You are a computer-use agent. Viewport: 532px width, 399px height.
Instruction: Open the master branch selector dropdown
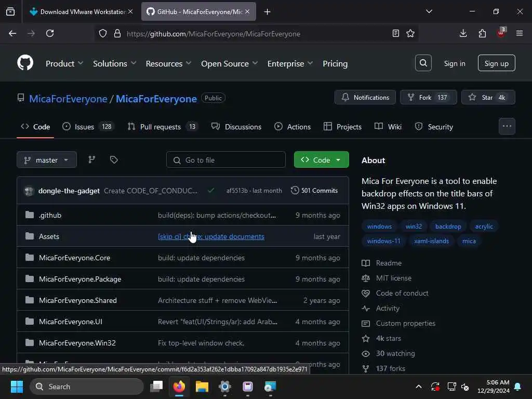tap(47, 160)
